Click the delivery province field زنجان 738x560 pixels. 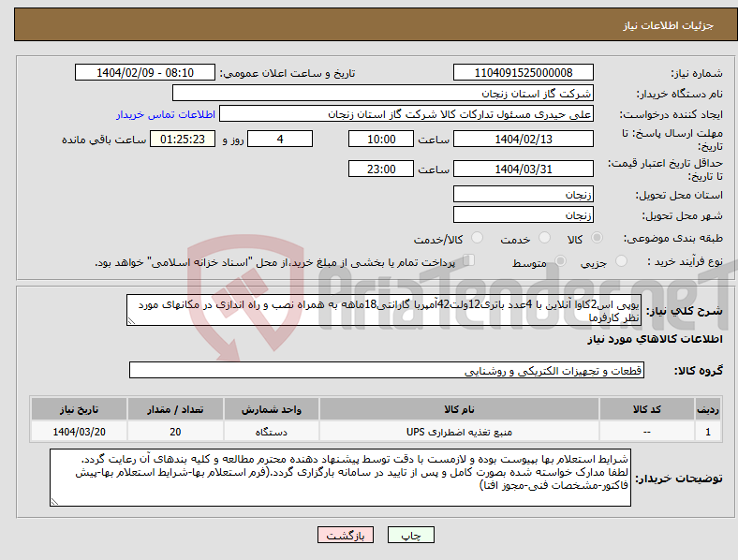pos(523,194)
